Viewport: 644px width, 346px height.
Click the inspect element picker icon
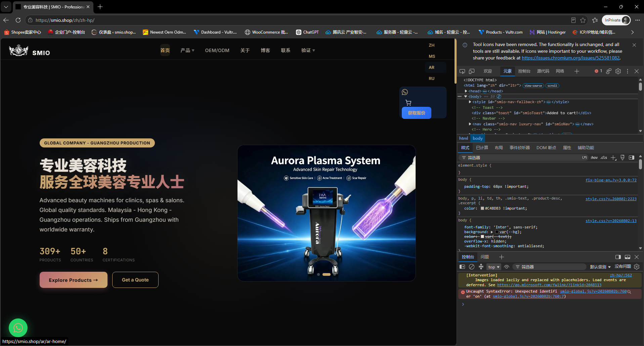pyautogui.click(x=462, y=71)
